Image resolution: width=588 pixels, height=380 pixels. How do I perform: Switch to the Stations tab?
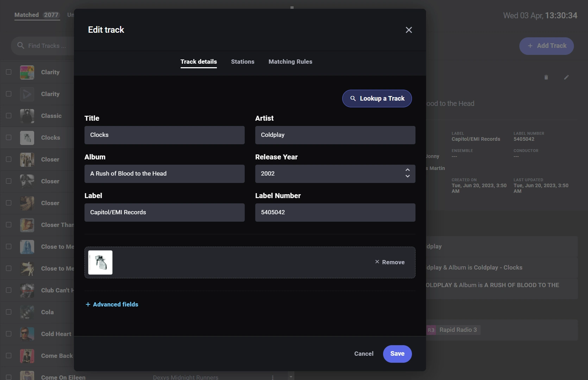(x=243, y=62)
